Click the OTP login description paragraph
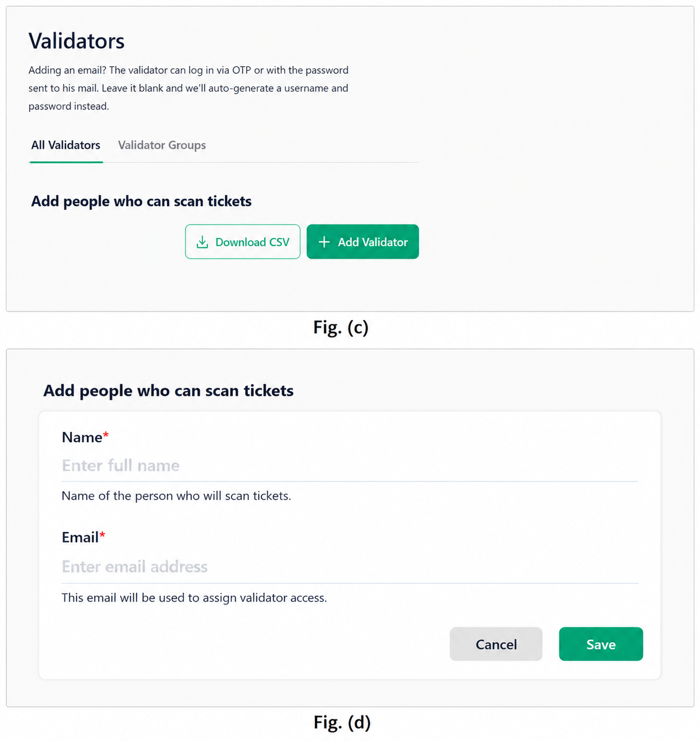This screenshot has width=700, height=741. coord(188,88)
